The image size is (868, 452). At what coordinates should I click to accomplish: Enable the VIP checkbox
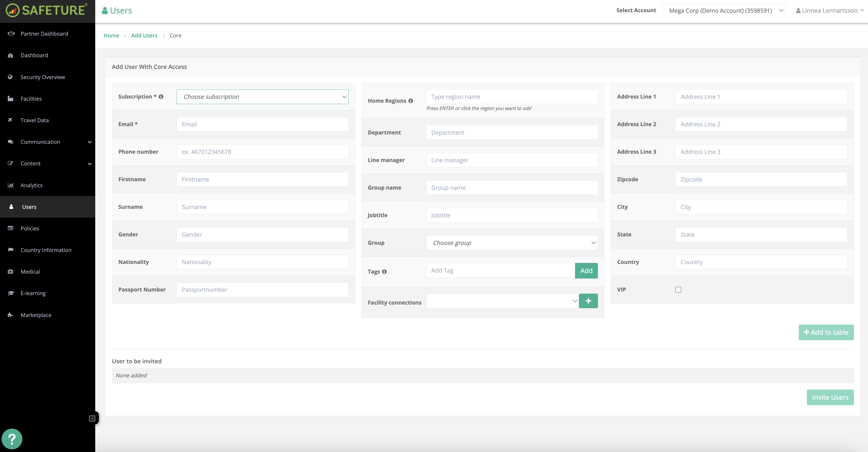[x=678, y=290]
